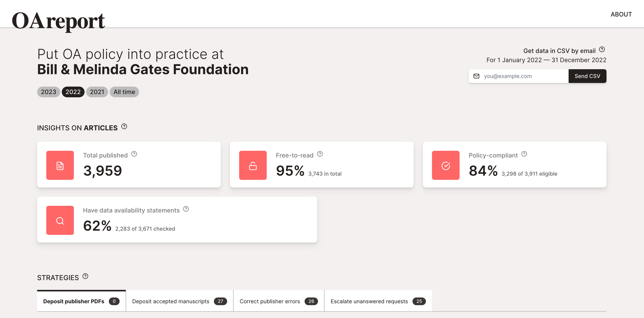Viewport: 644px width, 318px height.
Task: Open help beside Free-to-read label
Action: pyautogui.click(x=320, y=154)
